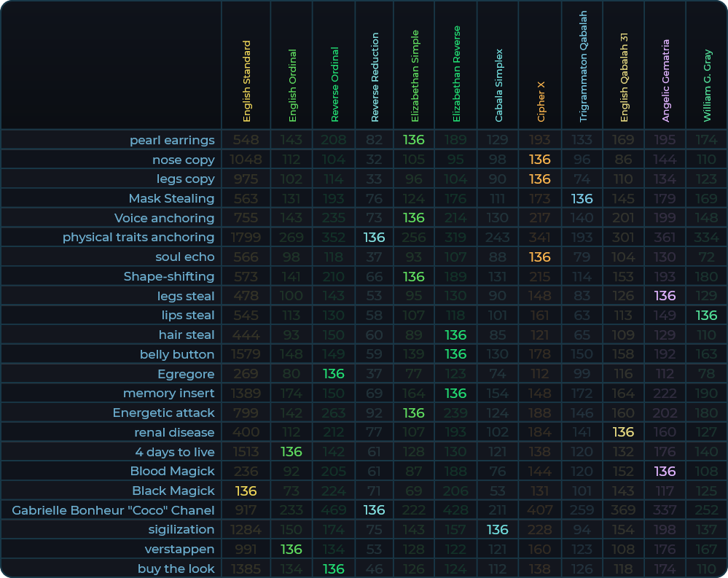This screenshot has height=578, width=728.
Task: Click the English Standard column header
Action: pyautogui.click(x=246, y=80)
